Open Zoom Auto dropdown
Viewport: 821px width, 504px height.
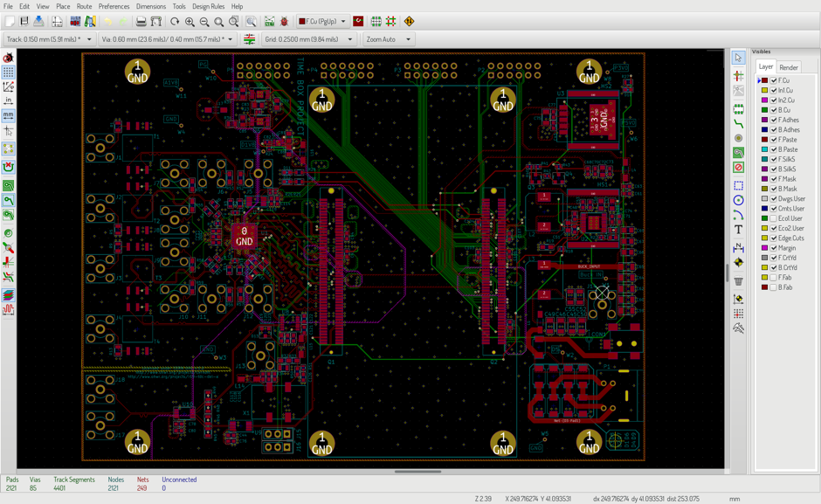click(388, 39)
